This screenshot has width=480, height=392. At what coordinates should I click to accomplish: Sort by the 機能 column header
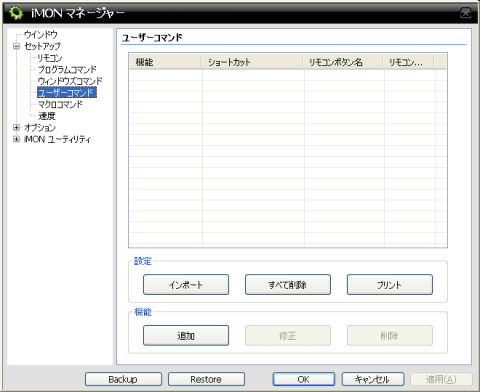(x=165, y=62)
